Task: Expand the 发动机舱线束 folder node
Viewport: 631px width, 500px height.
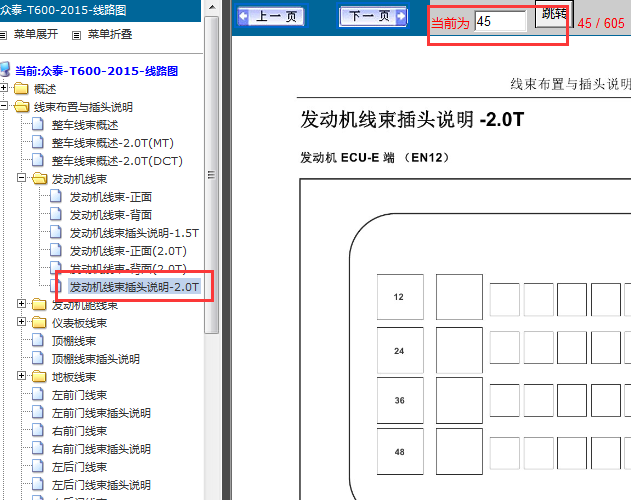Action: [21, 304]
